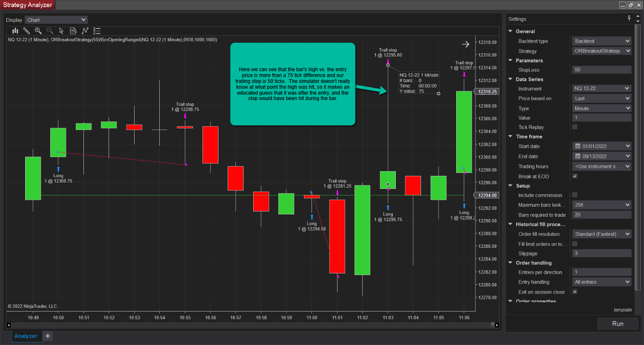Viewport: 644px width, 345px height.
Task: Click the chart title with ORBreakoutStrategy(50)
Action: (112, 40)
